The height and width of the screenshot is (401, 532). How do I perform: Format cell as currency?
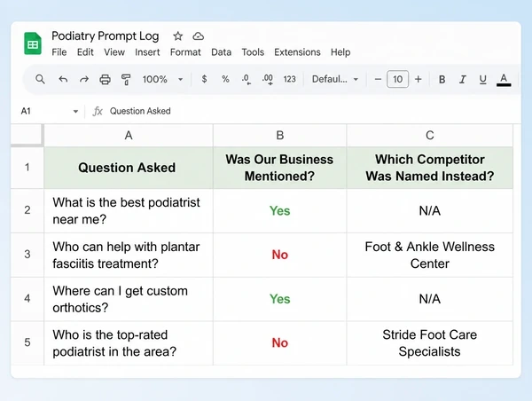pyautogui.click(x=204, y=79)
